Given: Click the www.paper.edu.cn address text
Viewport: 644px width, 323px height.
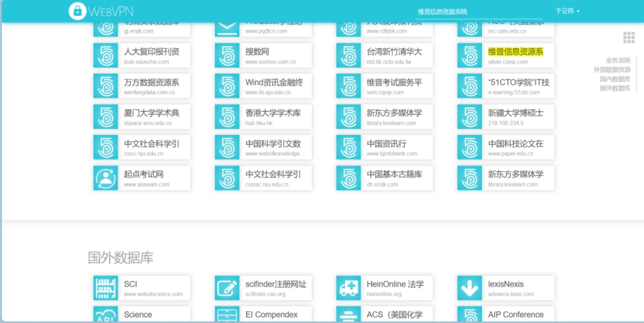Looking at the screenshot, I should tap(510, 154).
